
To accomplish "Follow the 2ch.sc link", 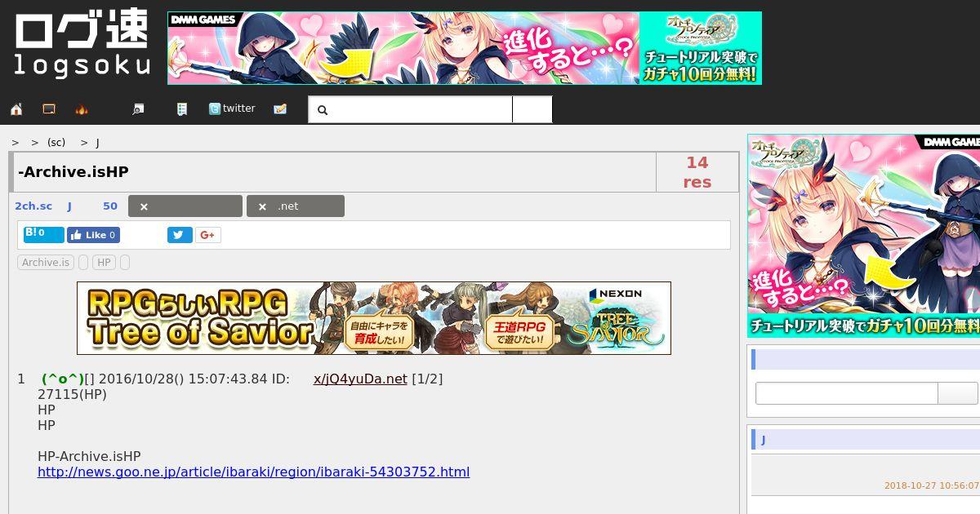I will 33,206.
